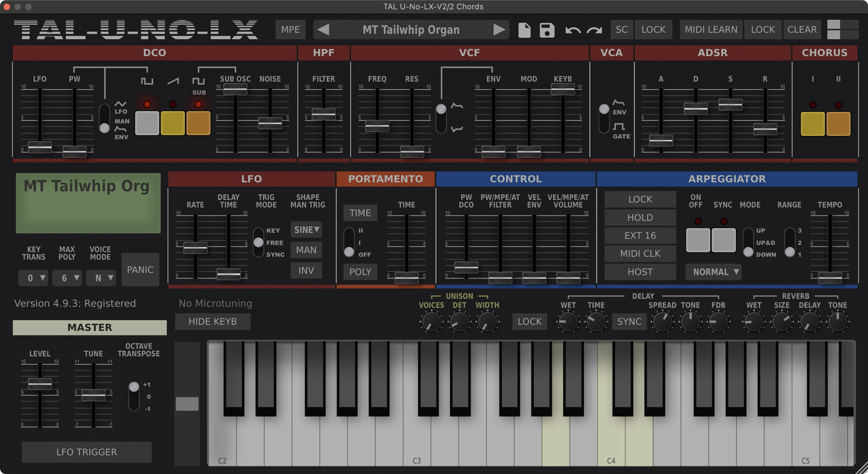Create a new preset via page icon
Viewport: 868px width, 474px height.
coord(525,30)
